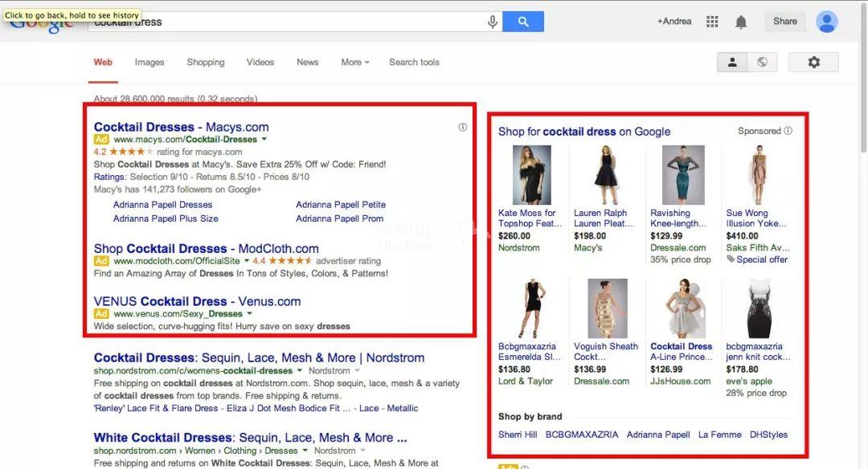The width and height of the screenshot is (868, 469).
Task: Switch to the Shopping tab
Action: pos(206,62)
